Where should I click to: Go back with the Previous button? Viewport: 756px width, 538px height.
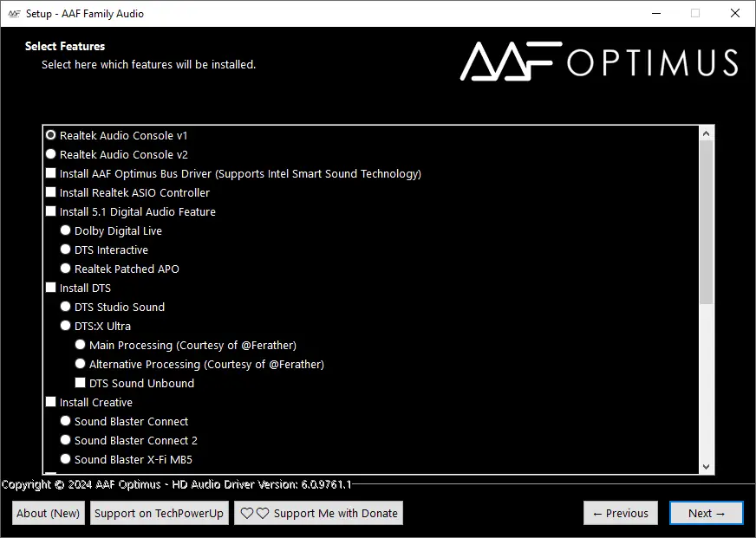point(621,513)
